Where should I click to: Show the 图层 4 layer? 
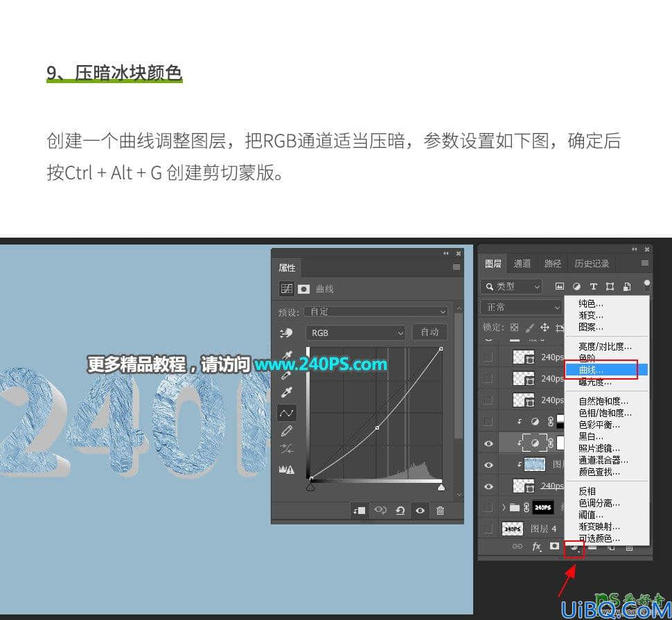tap(488, 529)
